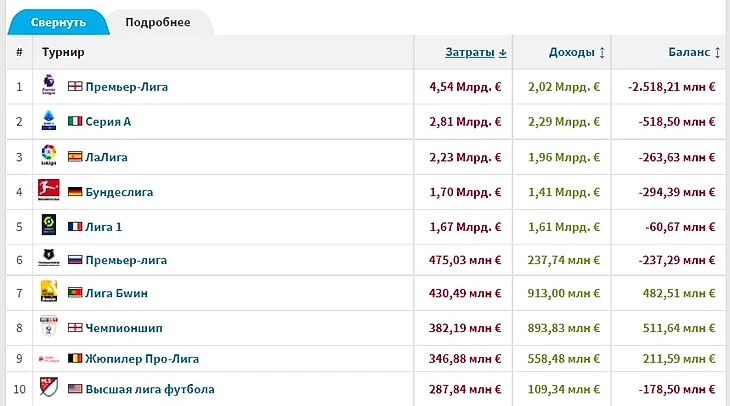The width and height of the screenshot is (730, 406).
Task: Sort table by Баланс column
Action: (690, 52)
